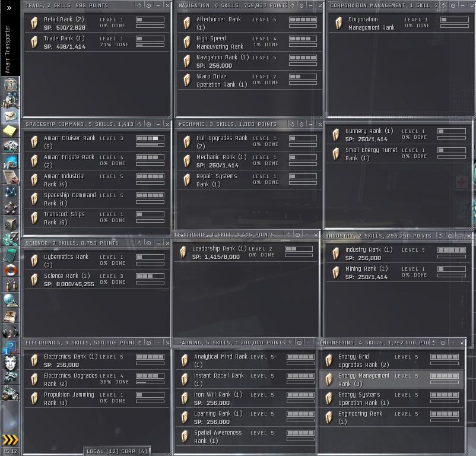The height and width of the screenshot is (456, 476).
Task: Select the Trade Rank (1) skill row
Action: 97,42
